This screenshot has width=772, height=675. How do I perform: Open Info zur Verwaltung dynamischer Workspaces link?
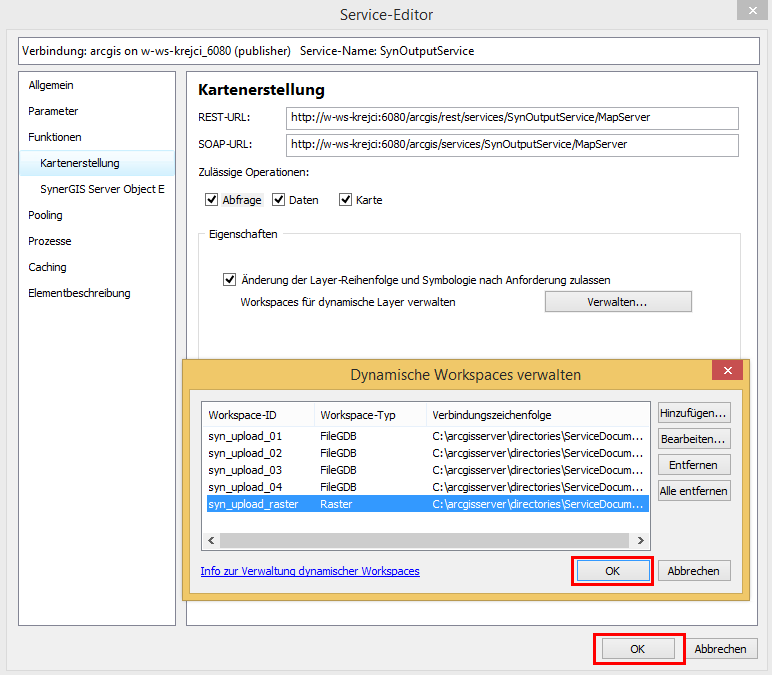[310, 571]
